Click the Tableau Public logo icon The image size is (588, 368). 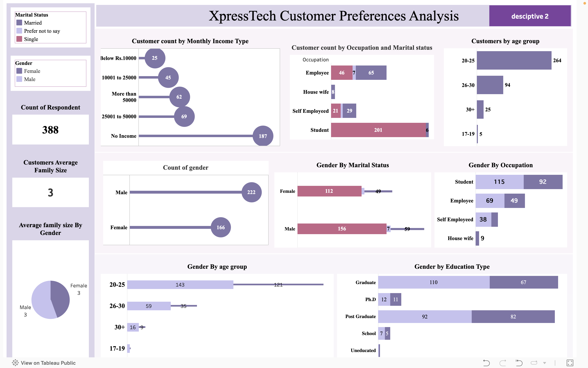coord(15,363)
